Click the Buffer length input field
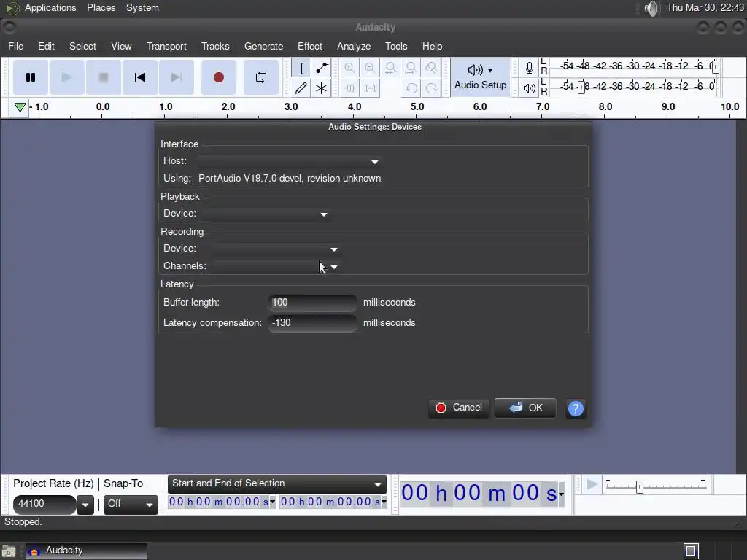Viewport: 747px width, 560px height. [312, 303]
